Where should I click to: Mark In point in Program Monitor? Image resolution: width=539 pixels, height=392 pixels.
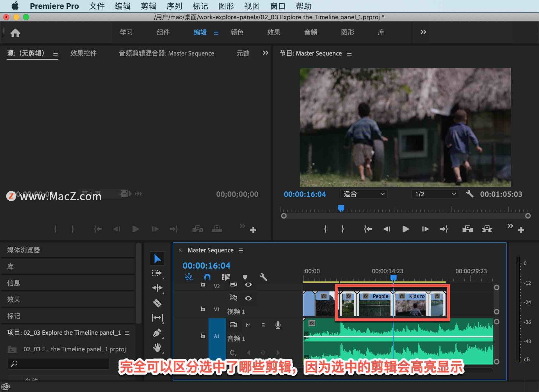pos(325,229)
